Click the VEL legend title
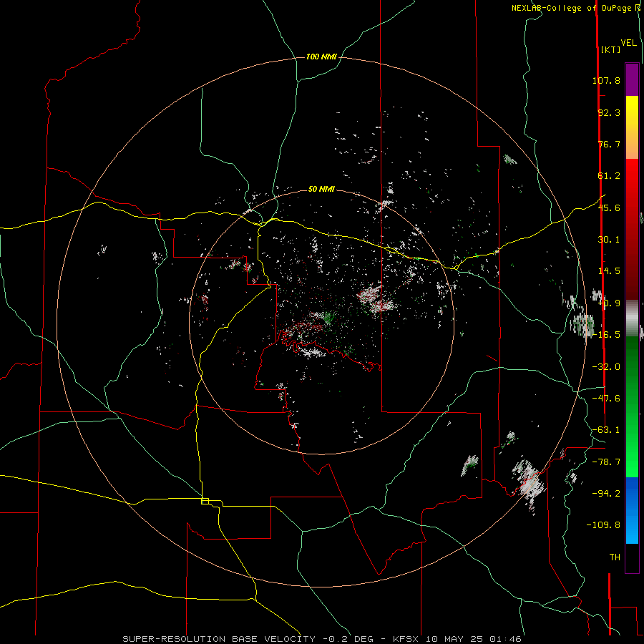Viewport: 644px width, 644px height. coord(629,43)
